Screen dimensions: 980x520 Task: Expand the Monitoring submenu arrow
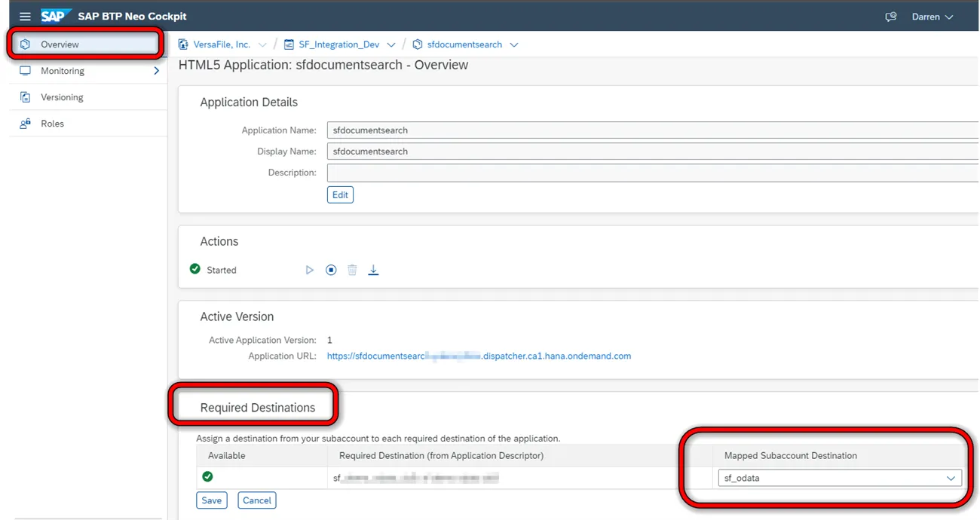156,71
